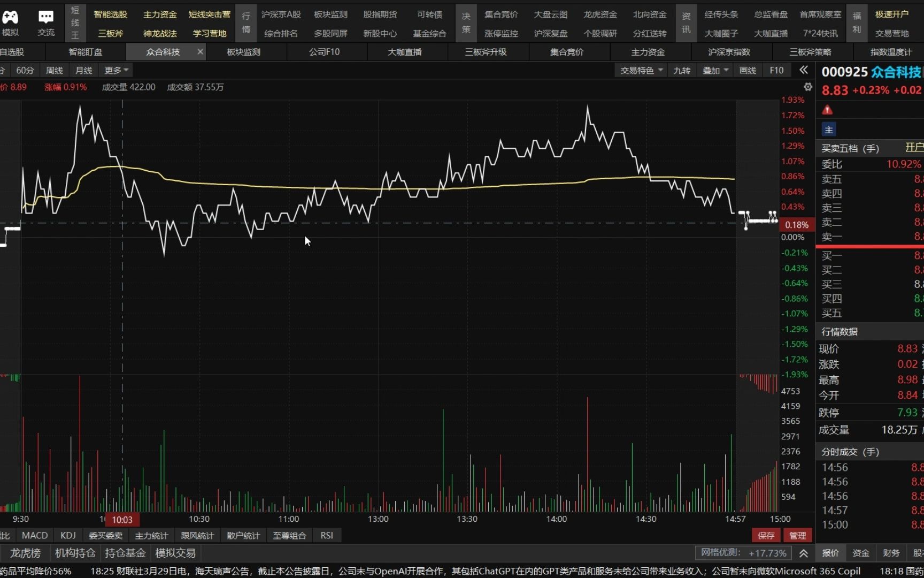Select the 公司F10 tab
This screenshot has width=924, height=578.
point(324,52)
